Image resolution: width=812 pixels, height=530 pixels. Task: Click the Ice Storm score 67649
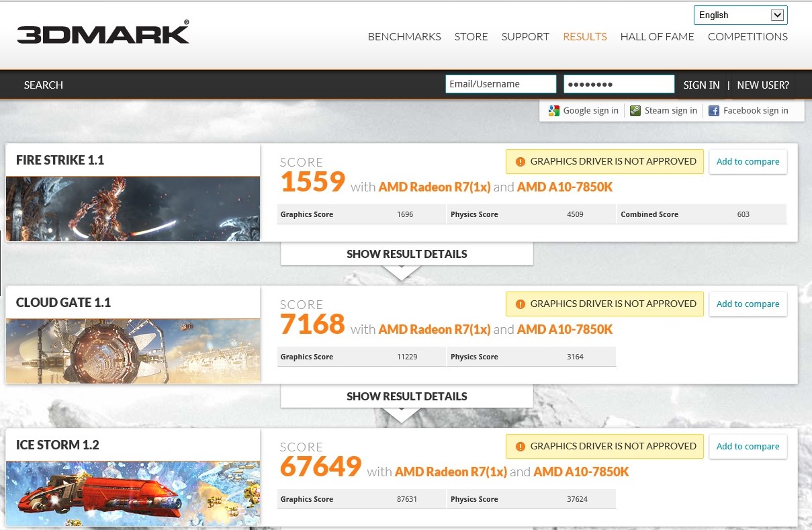(321, 466)
